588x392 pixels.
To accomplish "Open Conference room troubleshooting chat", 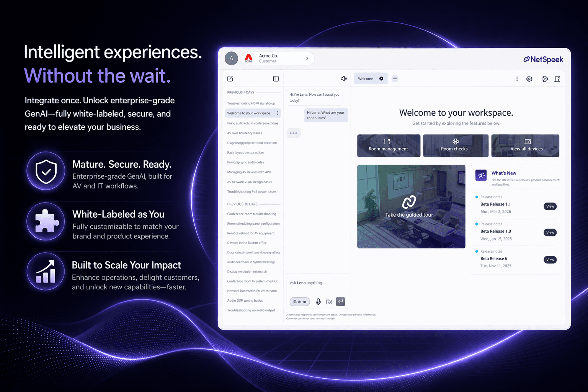I will (x=252, y=214).
